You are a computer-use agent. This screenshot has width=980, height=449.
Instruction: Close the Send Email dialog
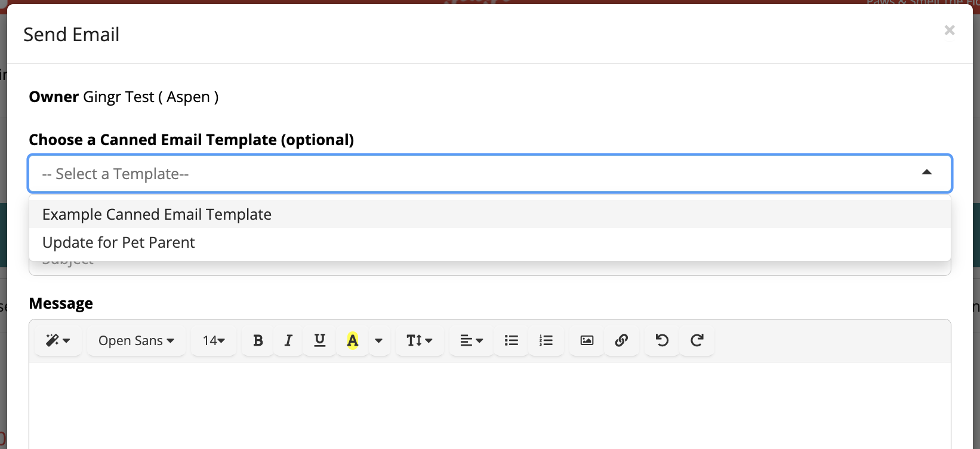coord(950,30)
